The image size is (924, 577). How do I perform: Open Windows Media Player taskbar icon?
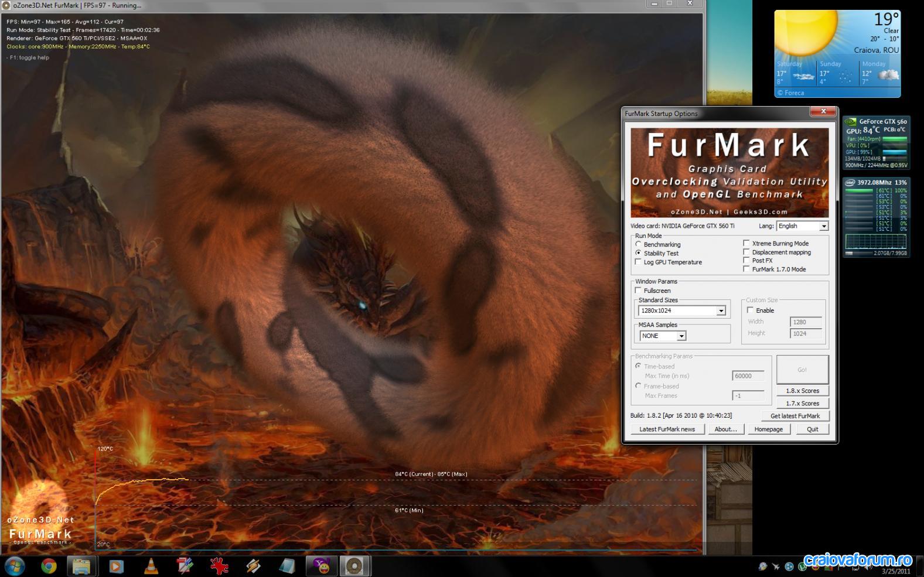click(x=117, y=566)
